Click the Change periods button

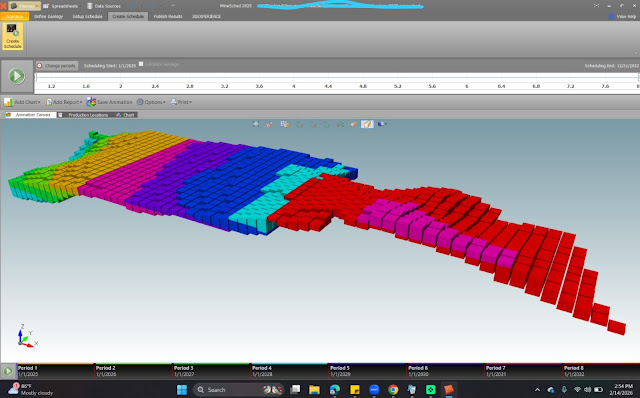[56, 66]
